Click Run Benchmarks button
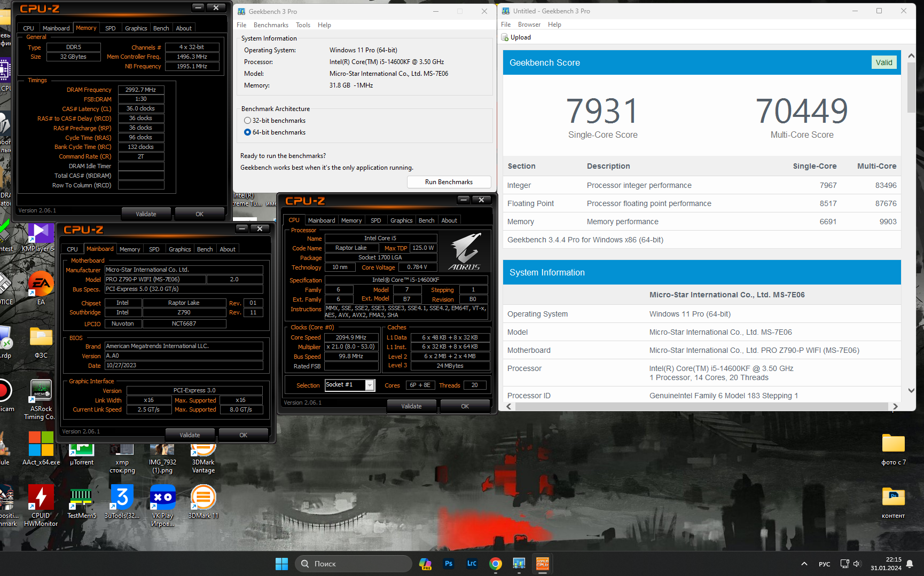Viewport: 924px width, 576px height. pos(449,182)
